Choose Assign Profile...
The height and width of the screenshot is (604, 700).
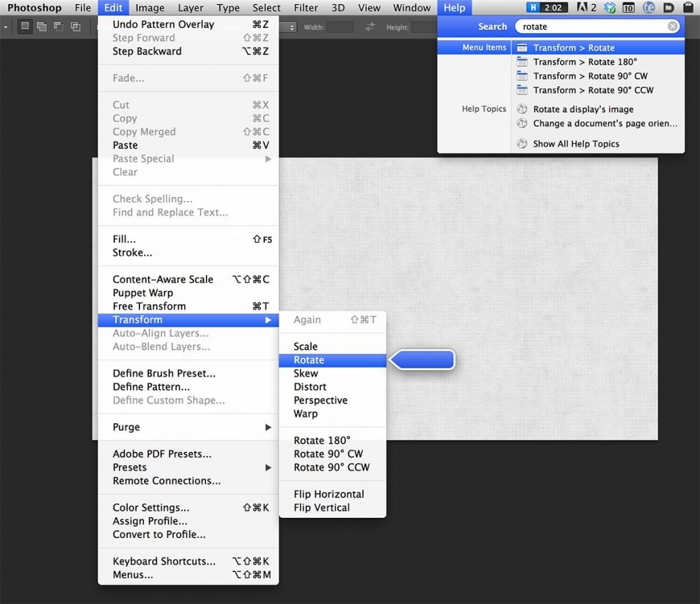click(x=188, y=521)
